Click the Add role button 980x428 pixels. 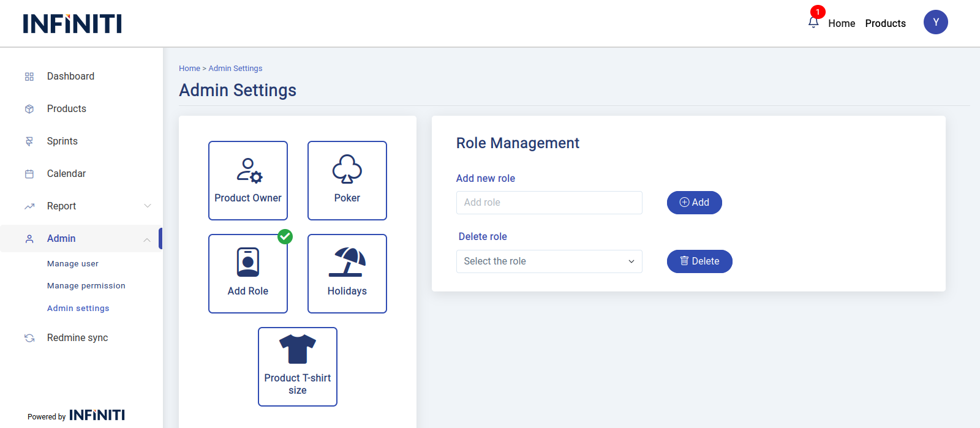(694, 203)
